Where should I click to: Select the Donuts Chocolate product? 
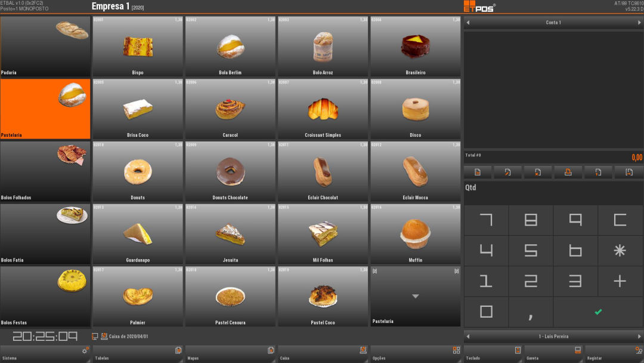click(x=230, y=171)
